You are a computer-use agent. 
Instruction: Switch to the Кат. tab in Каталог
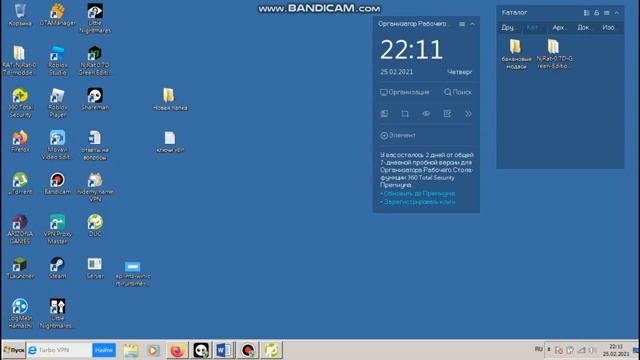point(533,27)
